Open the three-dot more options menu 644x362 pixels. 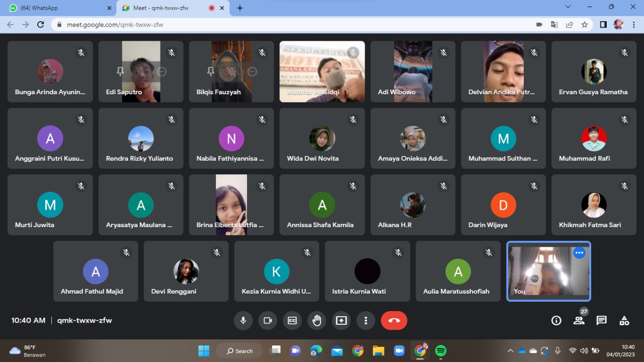coord(366,321)
